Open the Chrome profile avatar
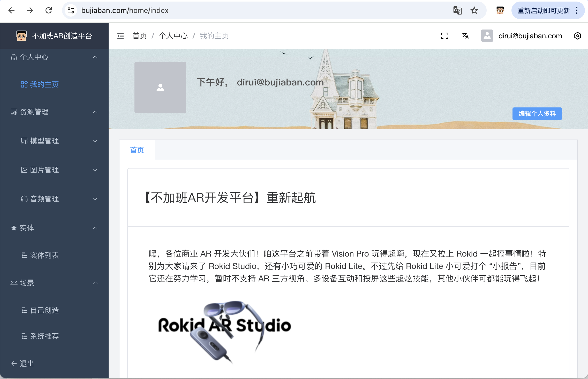This screenshot has width=588, height=379. pos(500,10)
